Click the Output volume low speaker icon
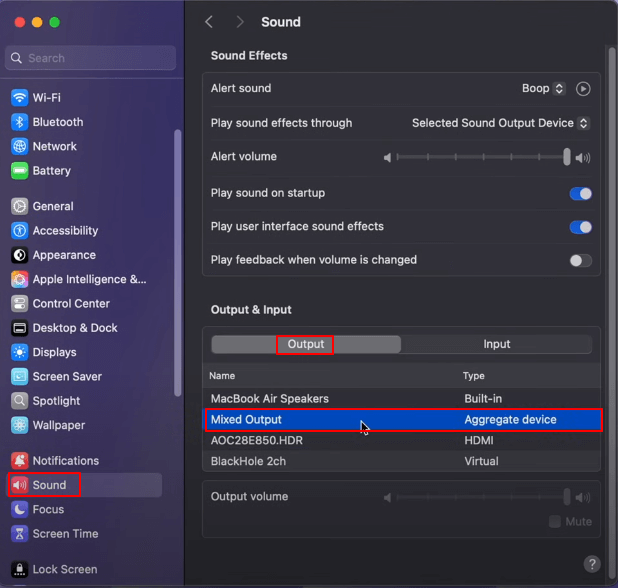 (x=387, y=498)
